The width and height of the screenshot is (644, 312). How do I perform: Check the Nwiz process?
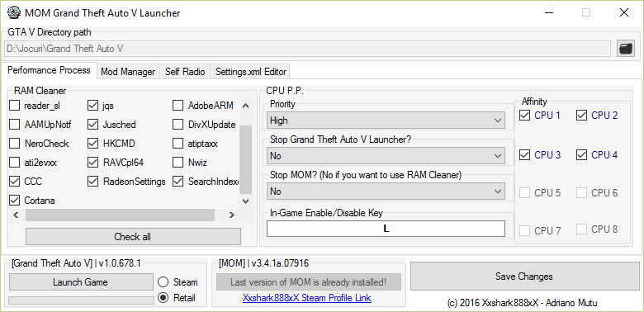[178, 163]
